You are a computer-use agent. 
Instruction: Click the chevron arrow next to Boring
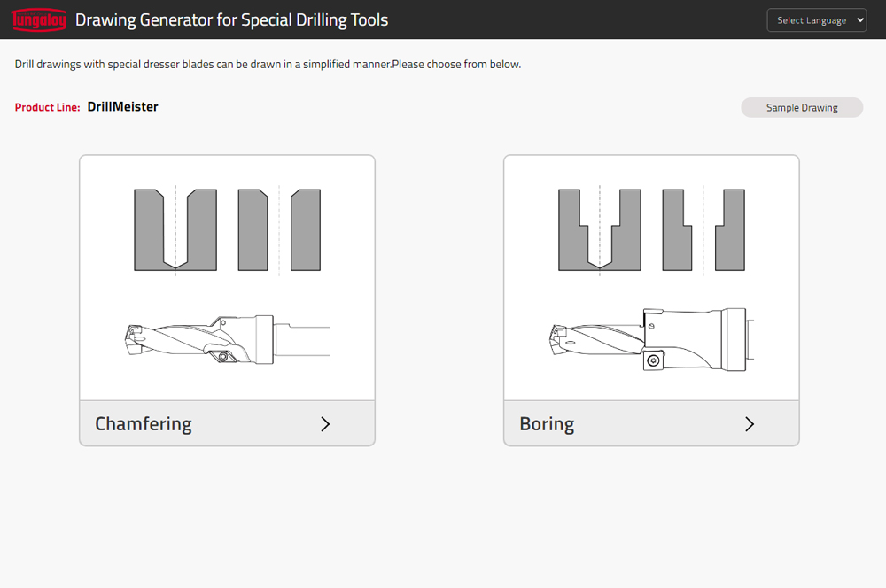(750, 424)
